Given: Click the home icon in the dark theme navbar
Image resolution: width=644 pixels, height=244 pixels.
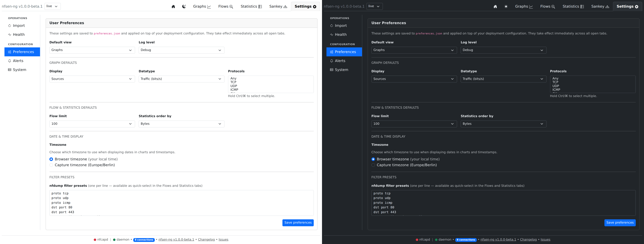Looking at the screenshot, I should (x=495, y=7).
